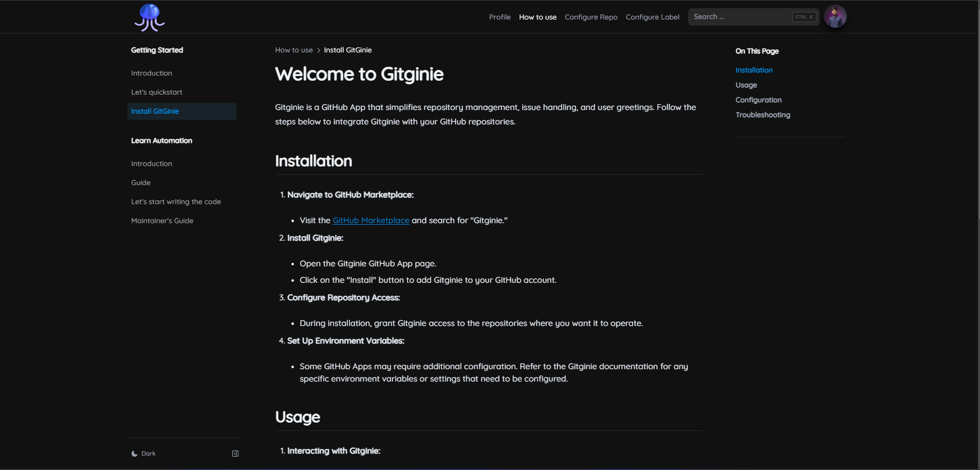The height and width of the screenshot is (470, 980).
Task: Jump to Troubleshooting in On This Page
Action: point(763,115)
